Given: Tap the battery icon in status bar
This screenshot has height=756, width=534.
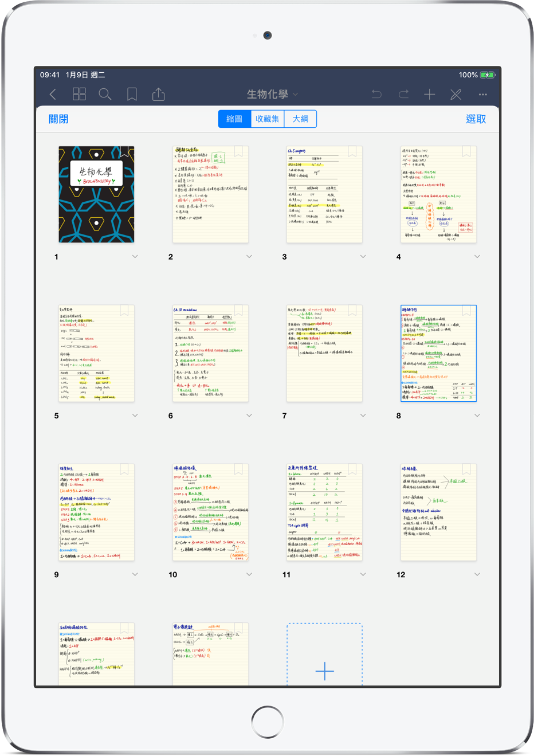Looking at the screenshot, I should click(x=488, y=75).
